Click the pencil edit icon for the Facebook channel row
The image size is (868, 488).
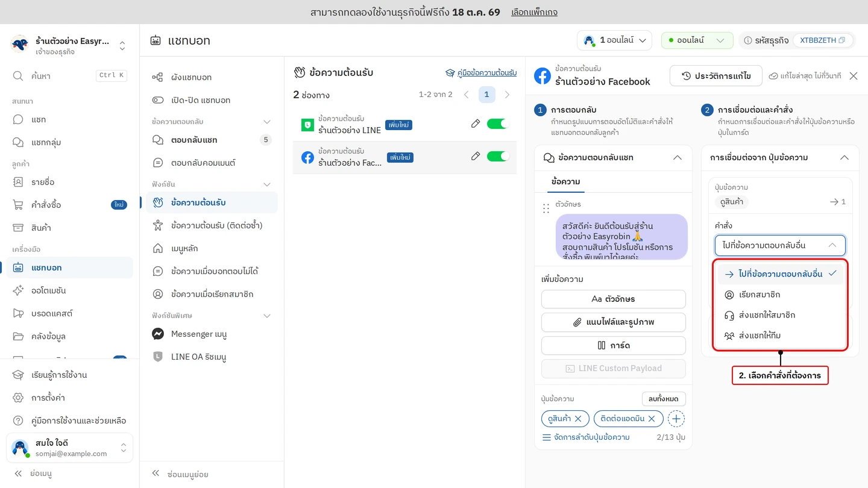pyautogui.click(x=476, y=156)
